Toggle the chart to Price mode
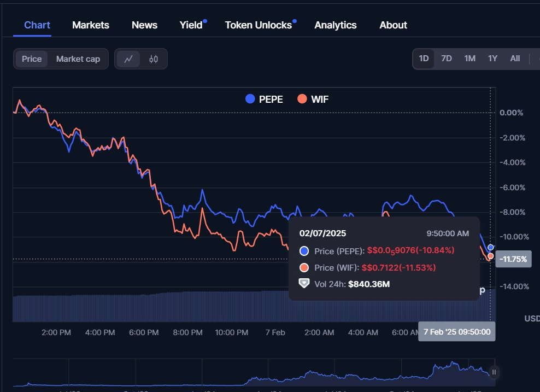Image resolution: width=540 pixels, height=392 pixels. [32, 59]
